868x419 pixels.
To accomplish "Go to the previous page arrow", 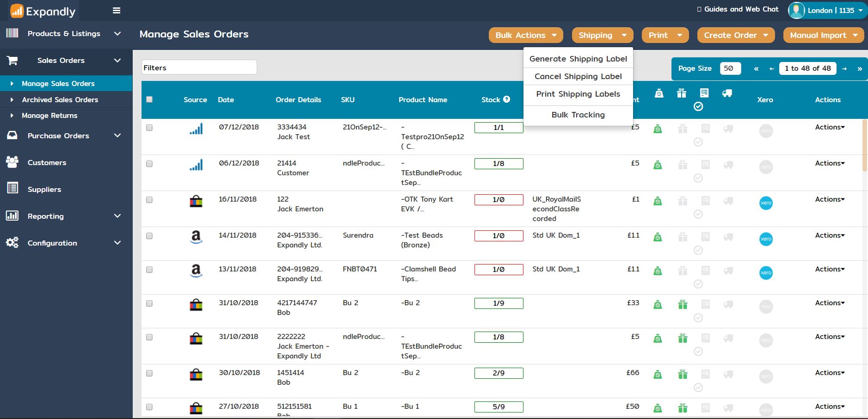I will 771,68.
